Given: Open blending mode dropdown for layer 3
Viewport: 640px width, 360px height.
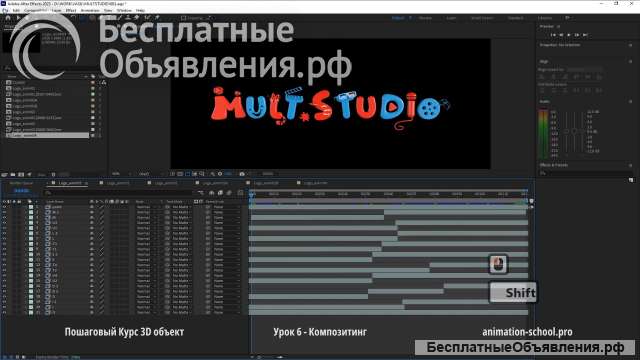Looking at the screenshot, I should [x=147, y=218].
